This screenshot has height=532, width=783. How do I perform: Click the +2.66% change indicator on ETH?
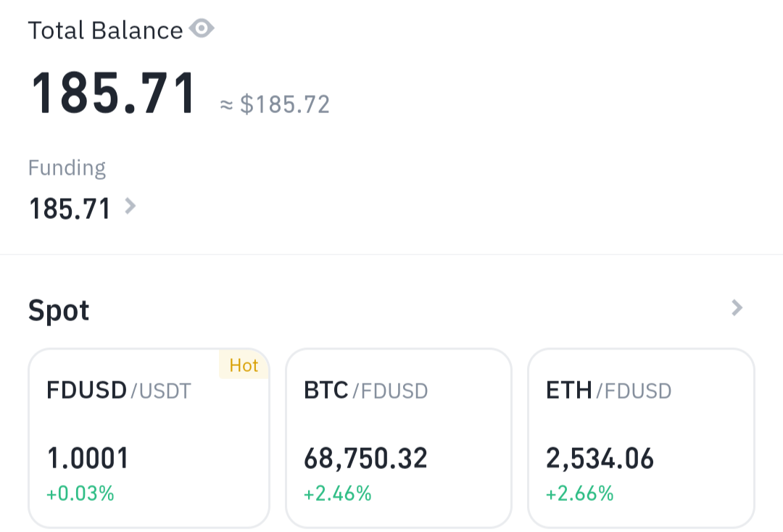pos(579,494)
